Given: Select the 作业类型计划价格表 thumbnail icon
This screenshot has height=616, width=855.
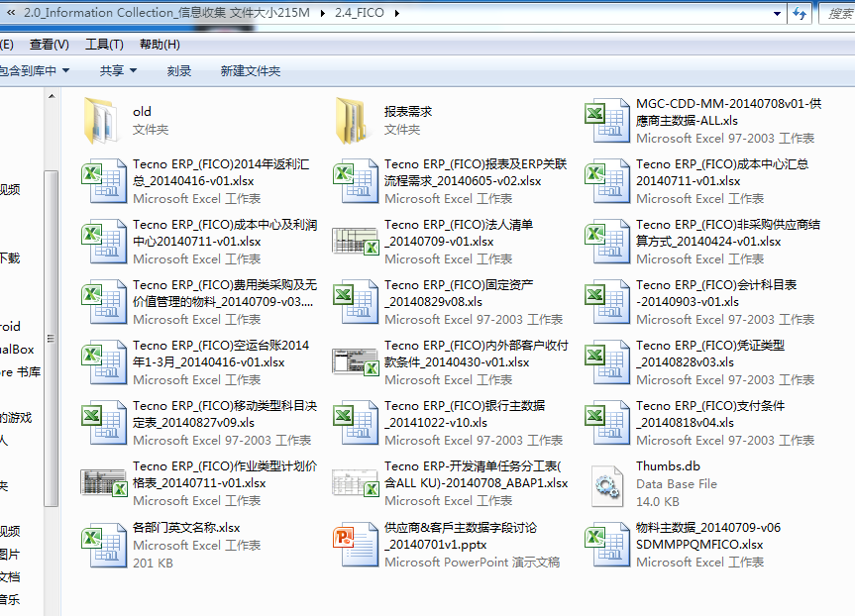Looking at the screenshot, I should pos(104,483).
